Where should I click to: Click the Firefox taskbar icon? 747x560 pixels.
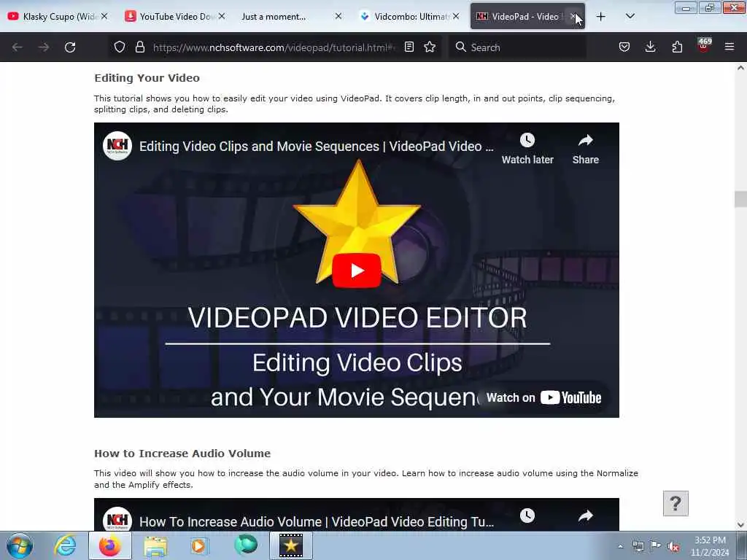click(x=109, y=545)
